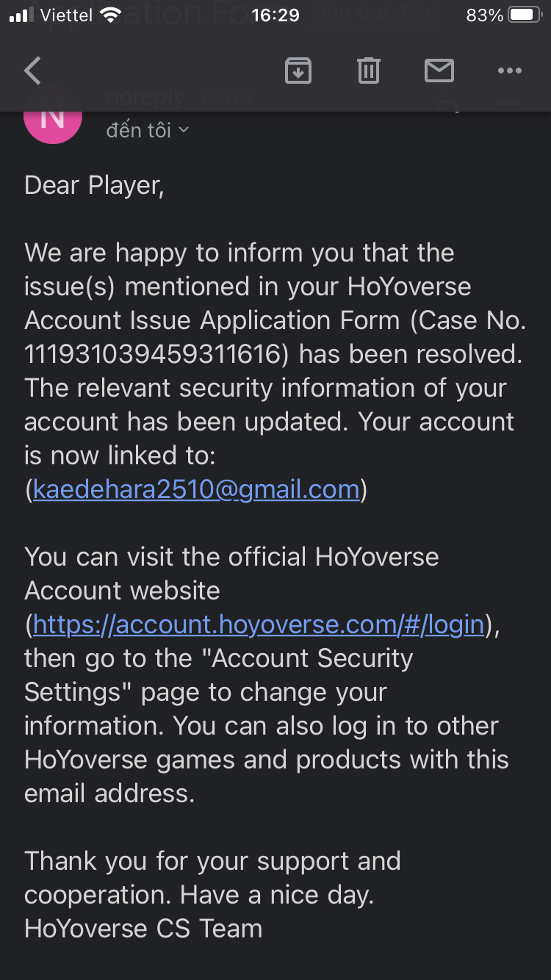Image resolution: width=551 pixels, height=980 pixels.
Task: Open the kaedehara2510@gmail.com email link
Action: point(197,489)
